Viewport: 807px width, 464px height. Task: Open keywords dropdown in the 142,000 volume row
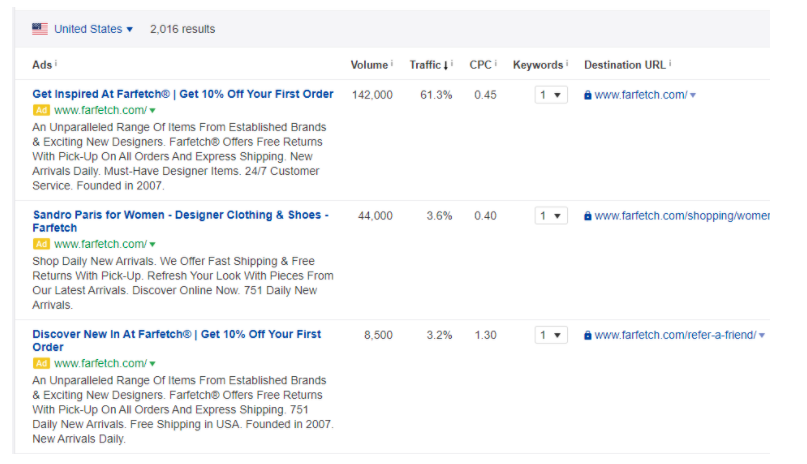[551, 95]
